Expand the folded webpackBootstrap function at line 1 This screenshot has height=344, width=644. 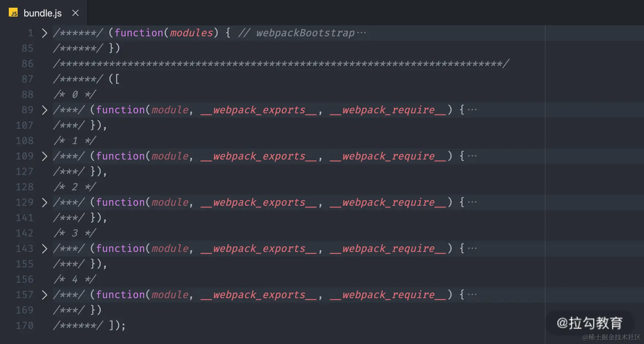coord(44,33)
